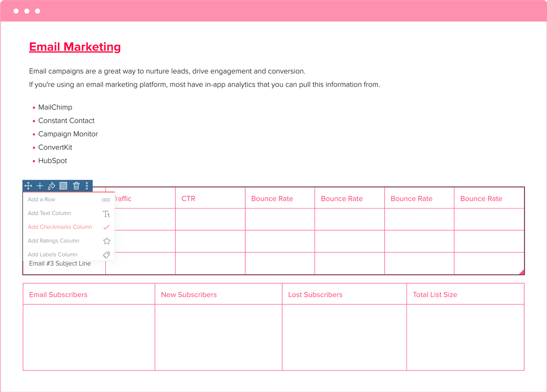
Task: Click the Tt icon beside Add Text Column
Action: click(x=106, y=213)
